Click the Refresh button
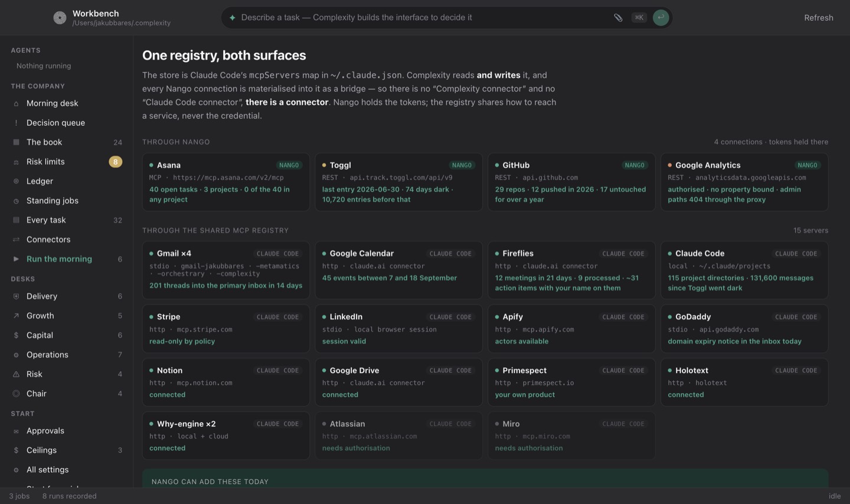The height and width of the screenshot is (504, 850). tap(818, 18)
